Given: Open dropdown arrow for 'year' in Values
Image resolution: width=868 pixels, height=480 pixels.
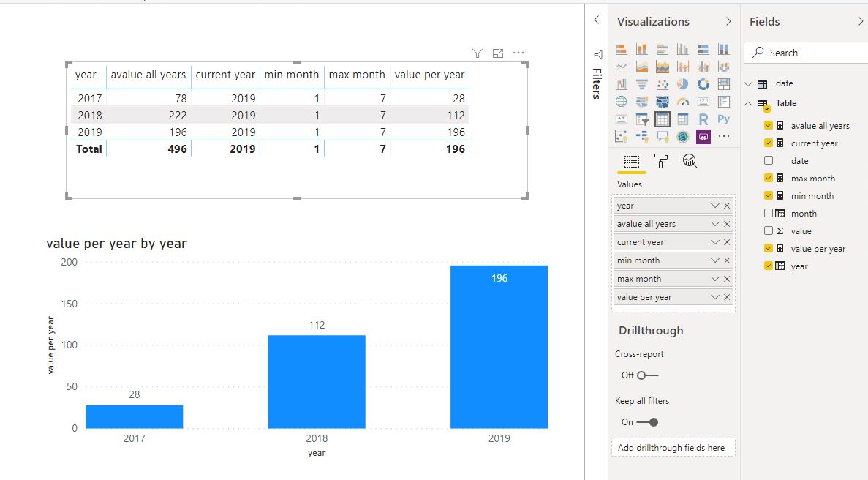Looking at the screenshot, I should coord(715,206).
